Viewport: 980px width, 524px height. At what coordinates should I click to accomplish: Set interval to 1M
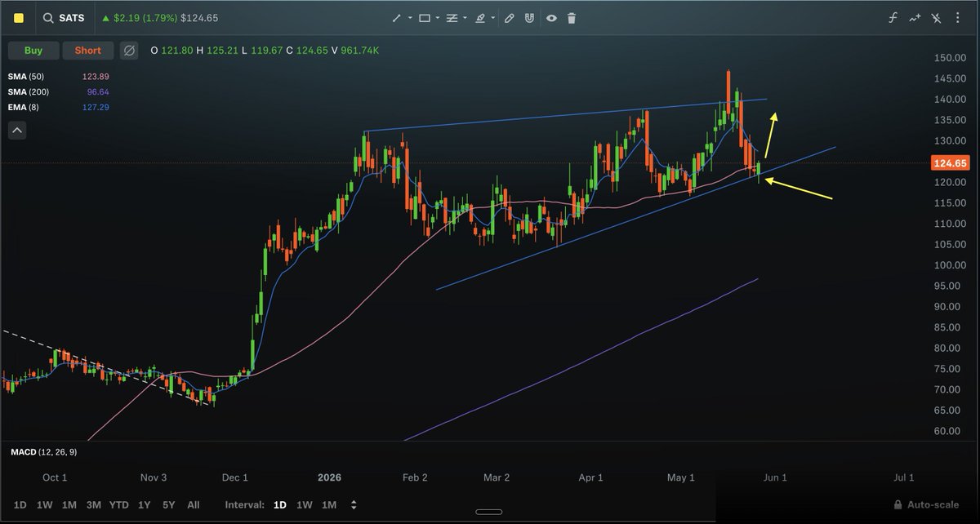tap(329, 505)
